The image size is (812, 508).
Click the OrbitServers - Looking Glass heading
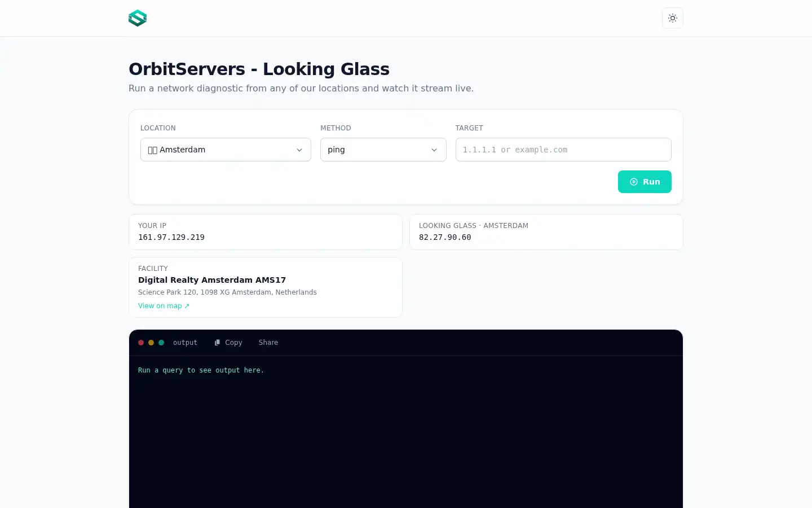[x=259, y=69]
